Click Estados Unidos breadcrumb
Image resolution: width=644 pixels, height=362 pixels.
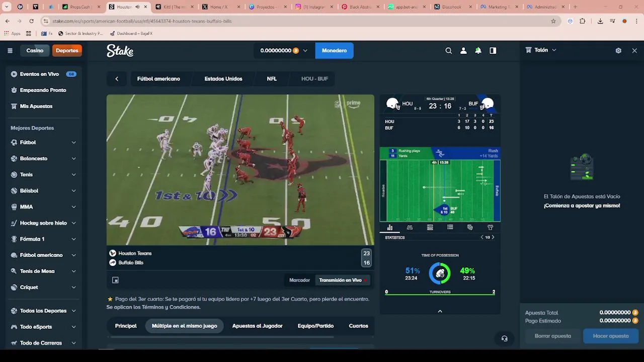point(223,79)
